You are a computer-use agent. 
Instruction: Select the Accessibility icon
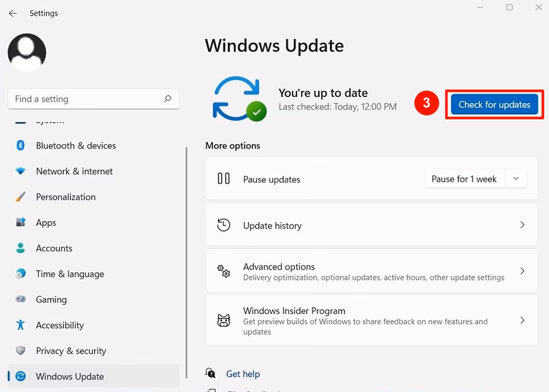[20, 325]
